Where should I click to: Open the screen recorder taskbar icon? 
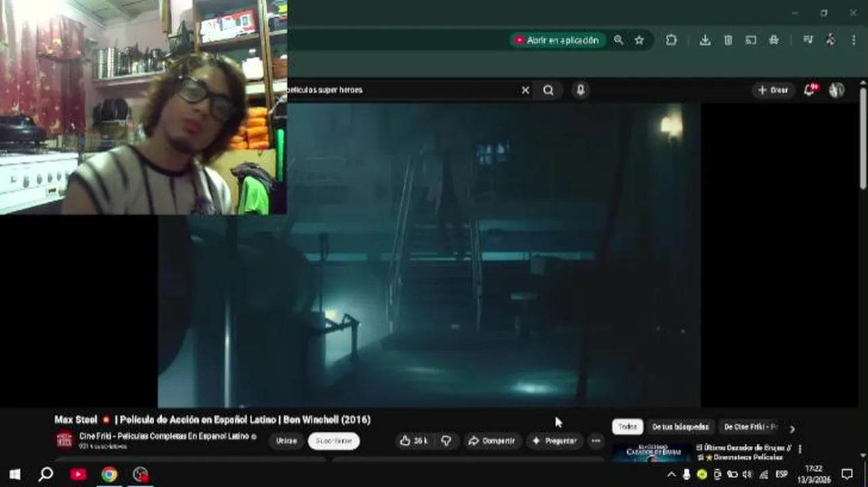pos(141,474)
